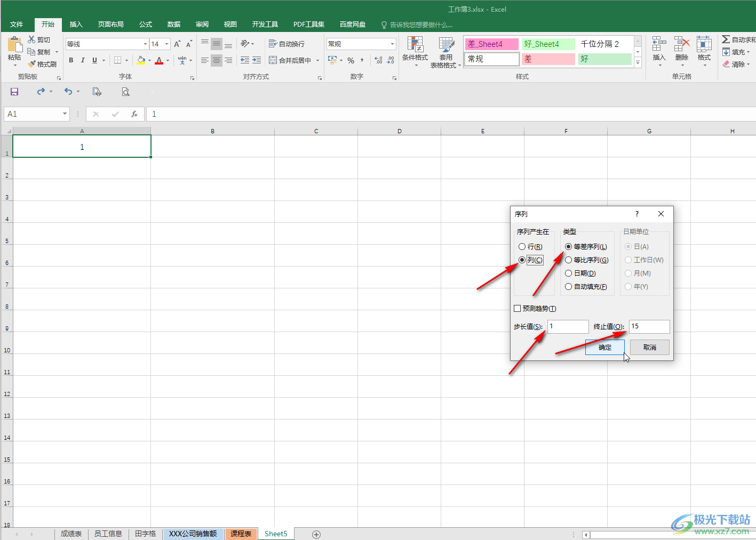Open the font name 等线 dropdown
The height and width of the screenshot is (540, 756).
coord(145,44)
